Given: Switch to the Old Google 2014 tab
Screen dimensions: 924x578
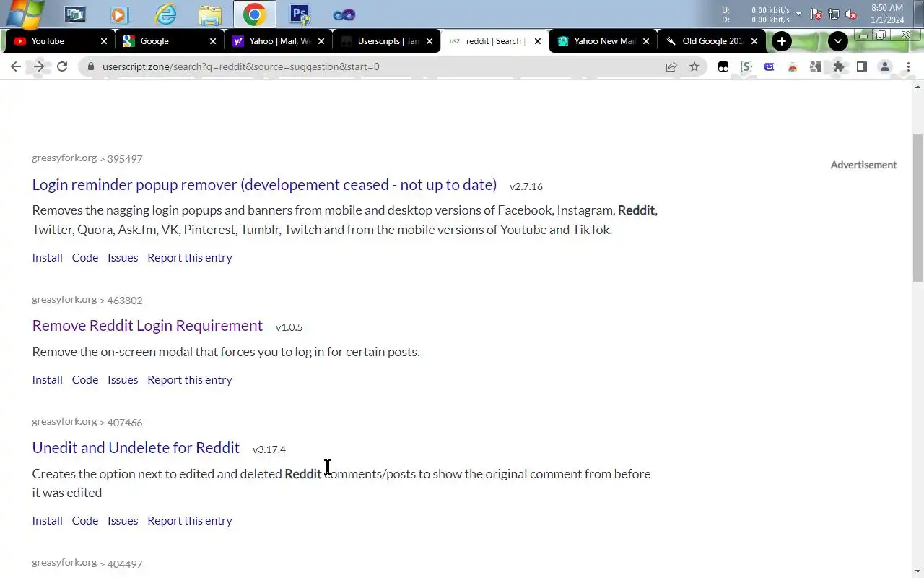Looking at the screenshot, I should [711, 41].
